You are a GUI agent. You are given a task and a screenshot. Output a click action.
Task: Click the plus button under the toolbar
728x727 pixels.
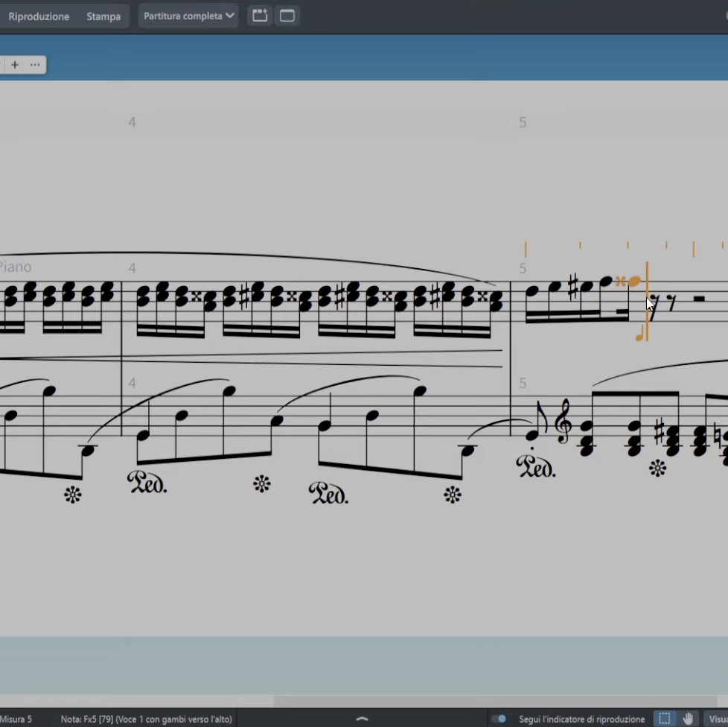[x=15, y=65]
